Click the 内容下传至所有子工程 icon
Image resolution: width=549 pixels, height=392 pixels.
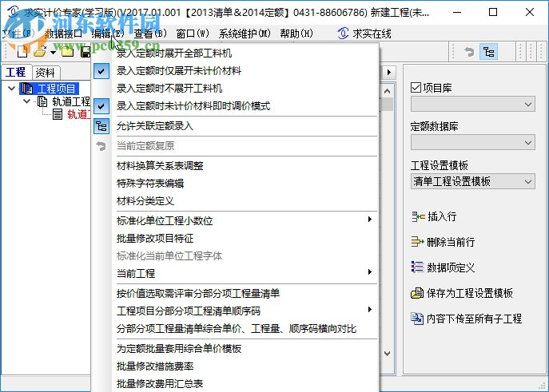point(417,319)
